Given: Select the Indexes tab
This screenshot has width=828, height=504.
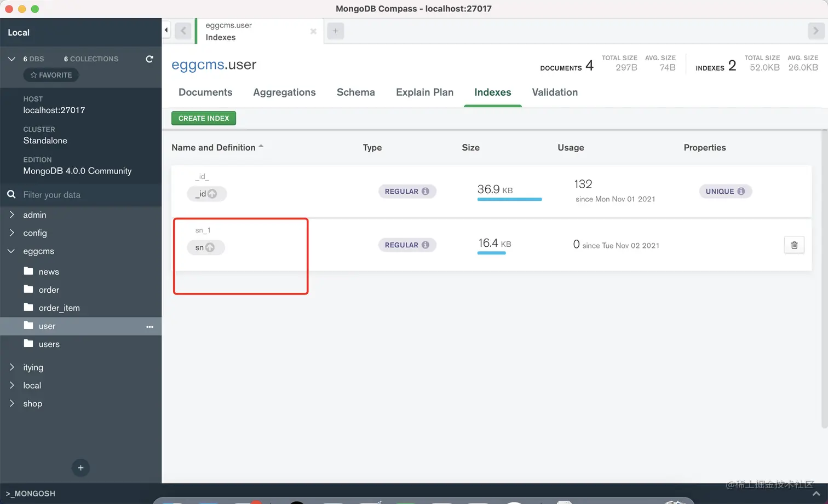Looking at the screenshot, I should [493, 92].
